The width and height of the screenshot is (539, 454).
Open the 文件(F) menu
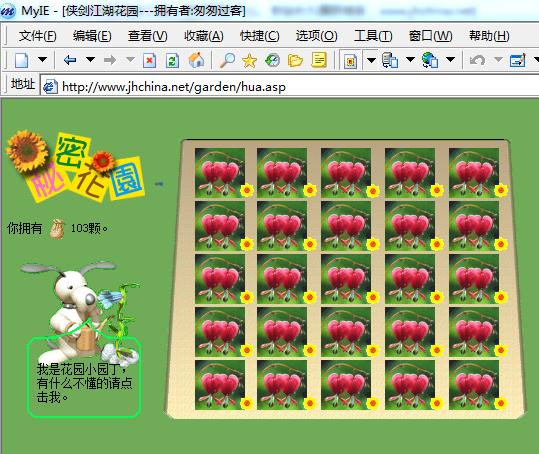point(37,36)
